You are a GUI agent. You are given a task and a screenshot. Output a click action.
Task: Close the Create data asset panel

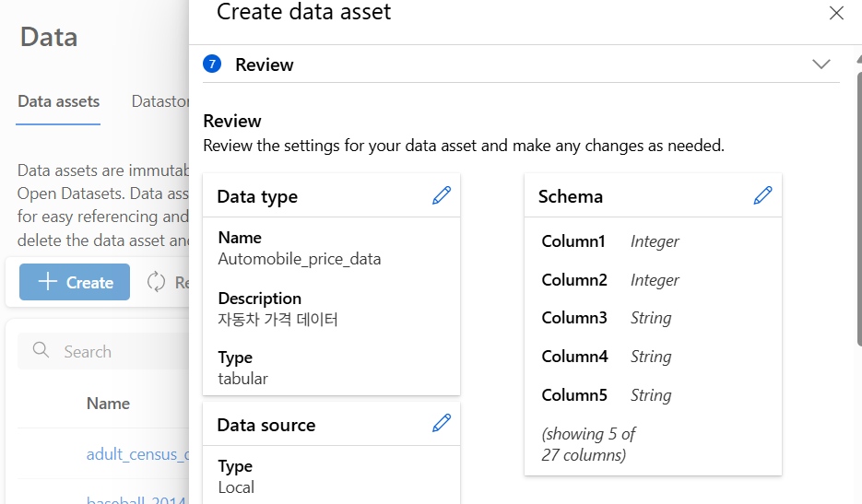836,13
